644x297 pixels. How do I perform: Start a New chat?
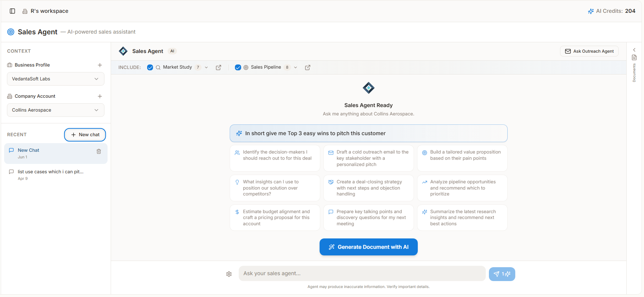coord(85,135)
